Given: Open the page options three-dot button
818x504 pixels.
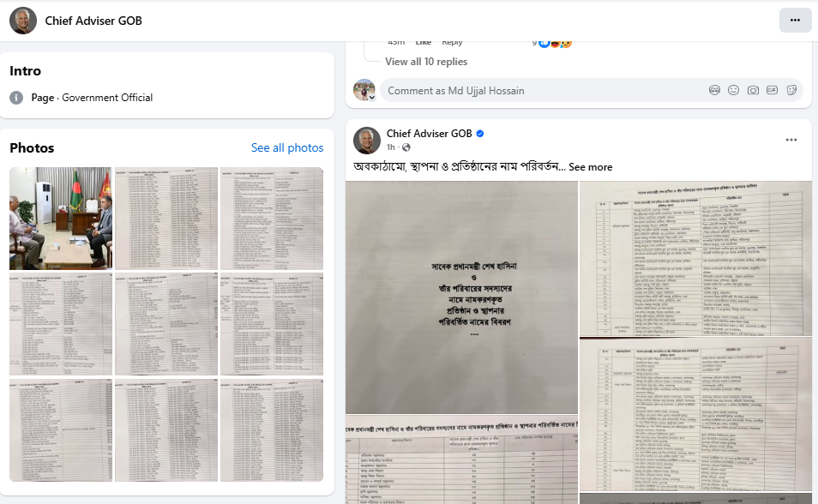Looking at the screenshot, I should click(795, 21).
